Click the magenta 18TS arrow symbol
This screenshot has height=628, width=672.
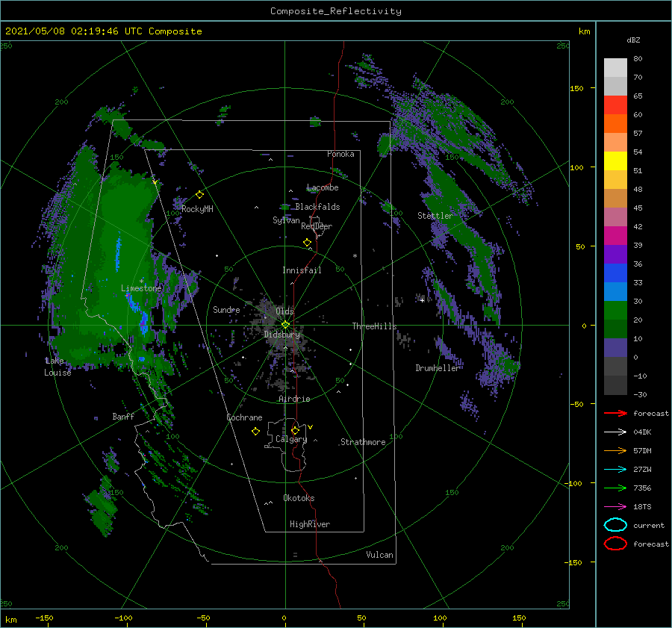(x=615, y=507)
